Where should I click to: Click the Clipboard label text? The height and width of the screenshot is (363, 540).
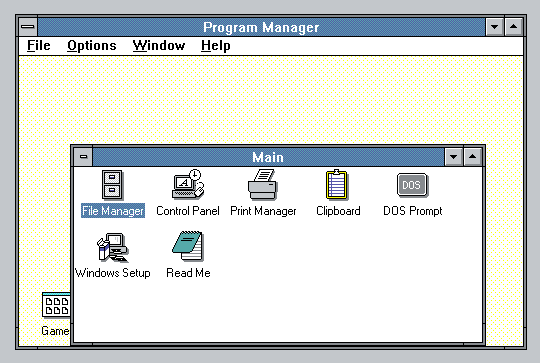[338, 211]
